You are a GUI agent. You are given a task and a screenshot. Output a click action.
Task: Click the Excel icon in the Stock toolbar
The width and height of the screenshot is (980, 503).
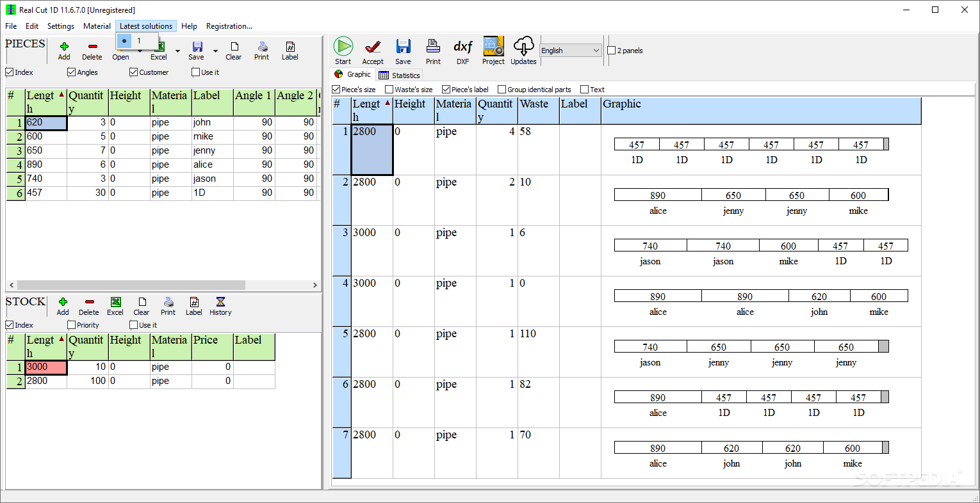coord(115,302)
